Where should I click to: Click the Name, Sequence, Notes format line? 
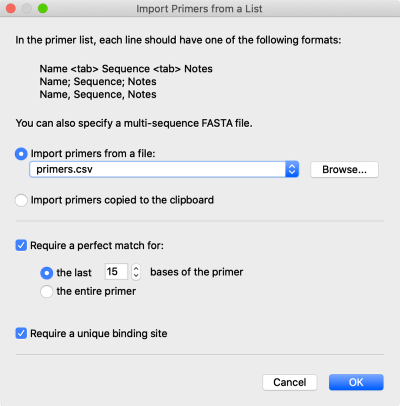(98, 94)
